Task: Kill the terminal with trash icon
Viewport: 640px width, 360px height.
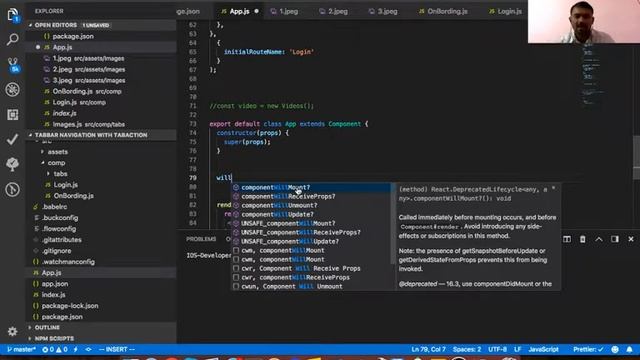Action: 583,239
